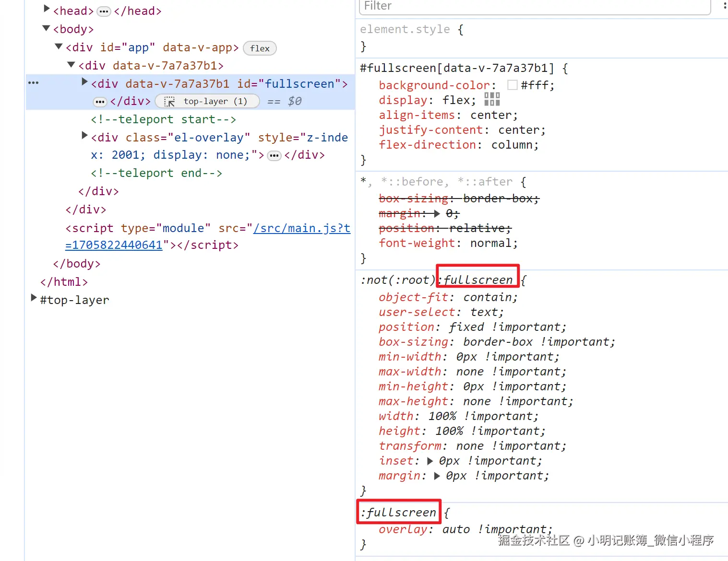Screen dimensions: 728x561
Task: Select the flex-direction: column declaration
Action: [459, 145]
